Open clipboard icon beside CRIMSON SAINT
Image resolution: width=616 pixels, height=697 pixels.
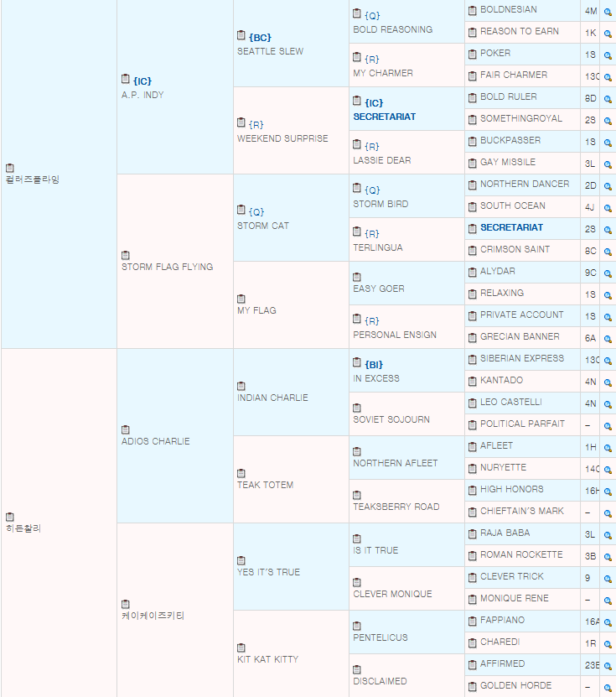click(473, 250)
